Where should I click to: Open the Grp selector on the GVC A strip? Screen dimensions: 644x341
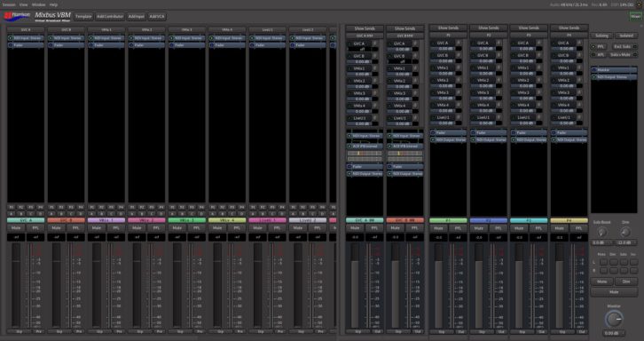click(x=19, y=331)
